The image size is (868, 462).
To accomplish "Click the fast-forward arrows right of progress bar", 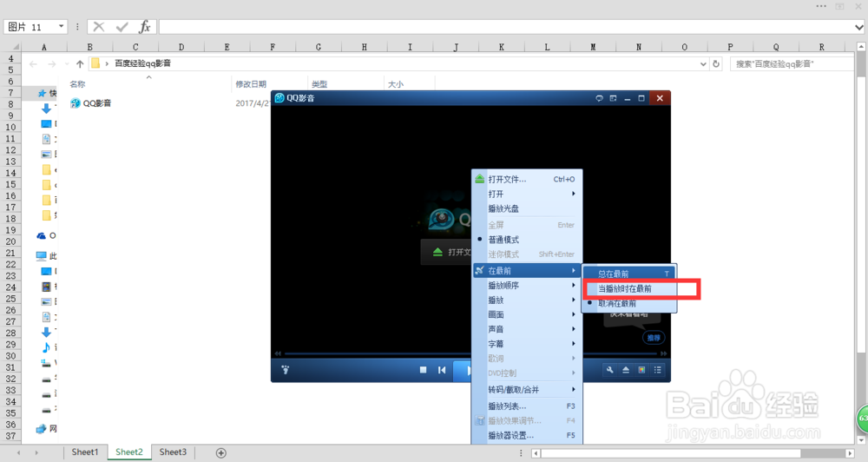I will (663, 353).
